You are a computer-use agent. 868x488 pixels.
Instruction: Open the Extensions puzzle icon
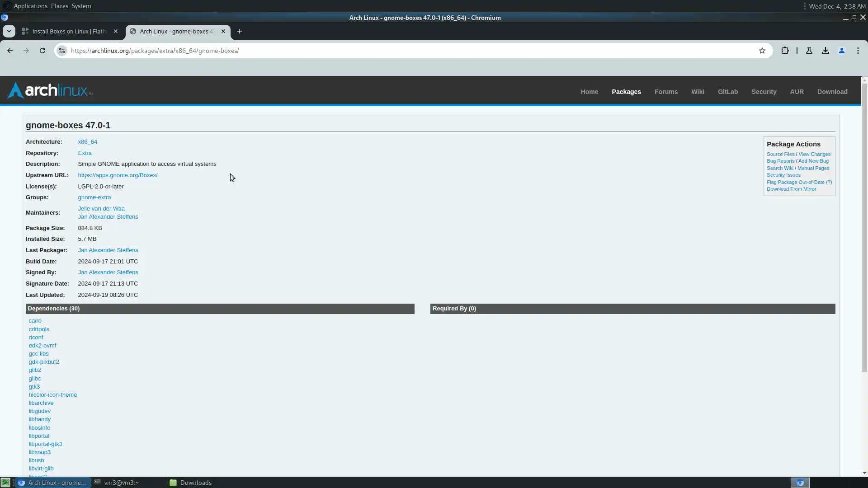785,51
